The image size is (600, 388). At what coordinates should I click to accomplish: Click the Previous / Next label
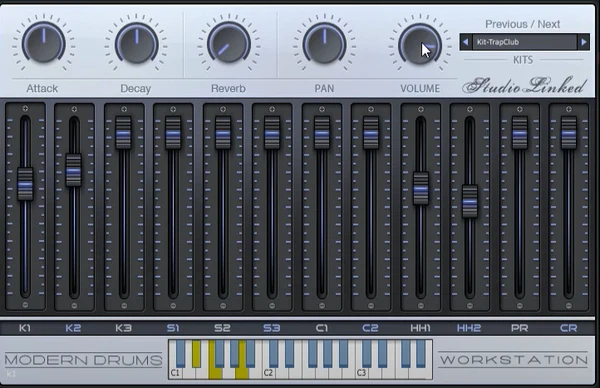coord(522,24)
